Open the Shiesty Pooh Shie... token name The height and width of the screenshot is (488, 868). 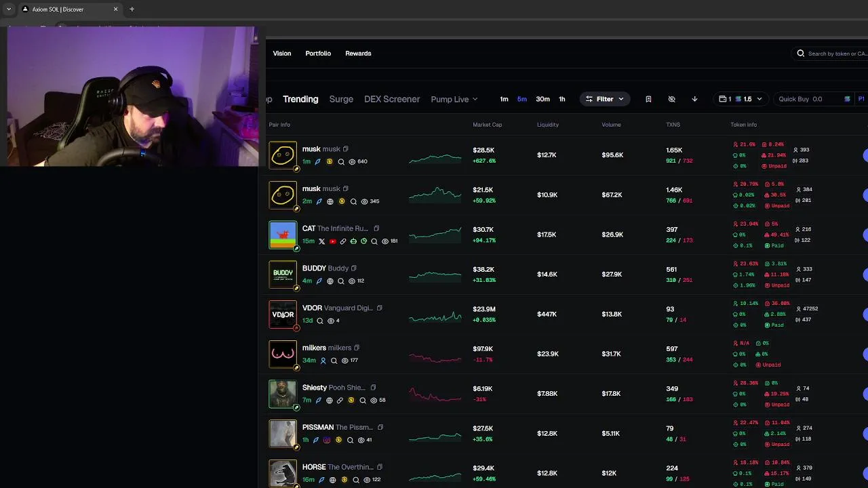[334, 388]
